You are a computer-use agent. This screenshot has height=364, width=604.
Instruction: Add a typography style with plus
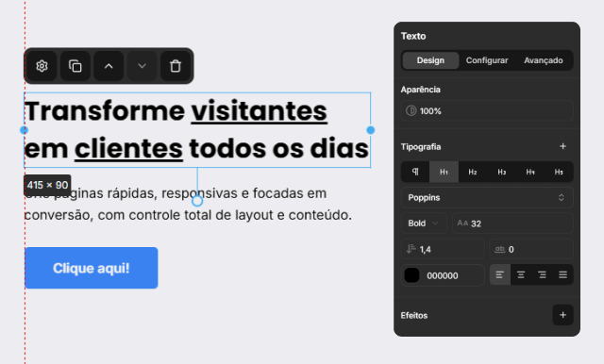[562, 146]
